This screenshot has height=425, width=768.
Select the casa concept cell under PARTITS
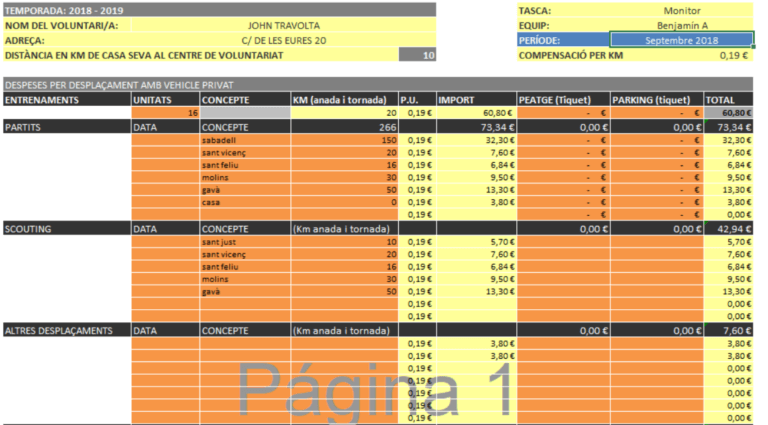244,201
